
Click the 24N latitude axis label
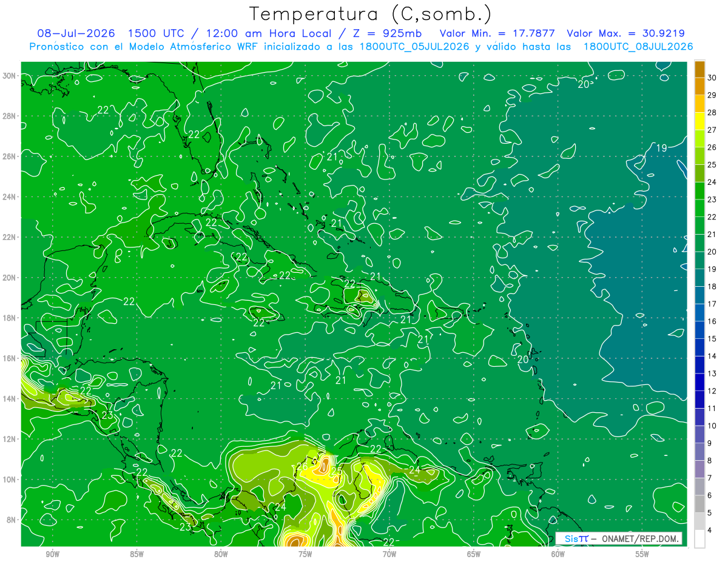click(x=9, y=197)
